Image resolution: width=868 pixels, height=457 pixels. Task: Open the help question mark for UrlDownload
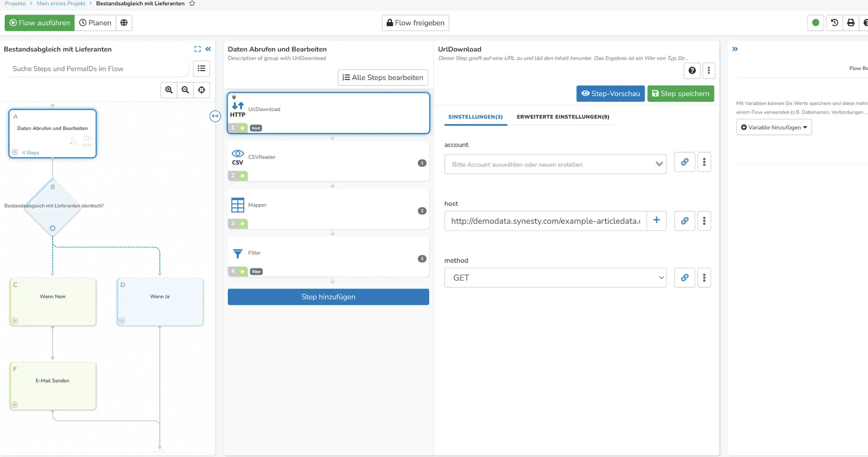692,70
